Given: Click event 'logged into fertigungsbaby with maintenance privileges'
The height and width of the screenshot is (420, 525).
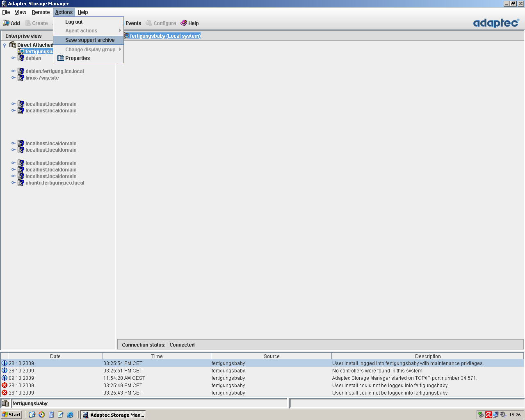Looking at the screenshot, I should click(408, 363).
